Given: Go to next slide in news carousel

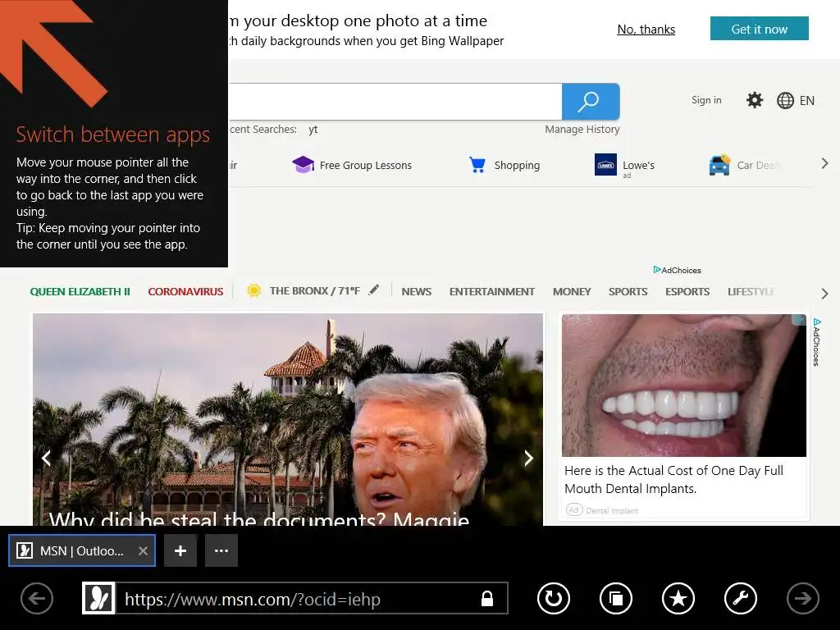Looking at the screenshot, I should click(x=529, y=458).
